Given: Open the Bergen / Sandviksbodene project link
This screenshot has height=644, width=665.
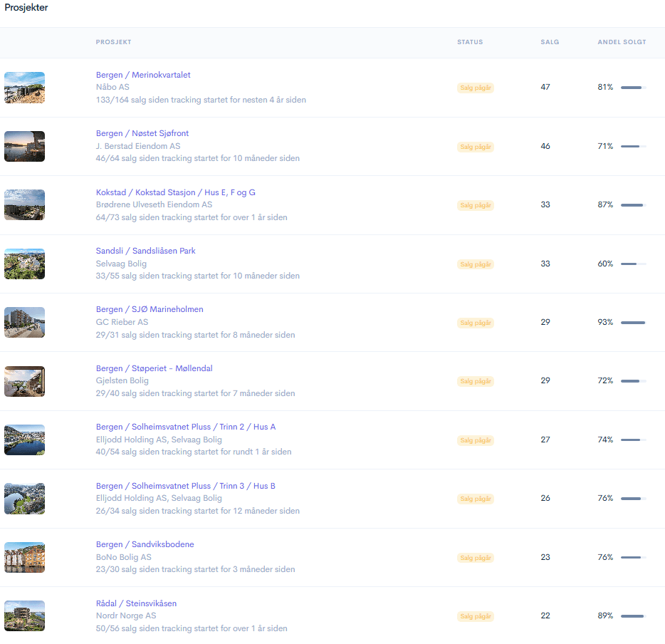Looking at the screenshot, I should (x=145, y=544).
